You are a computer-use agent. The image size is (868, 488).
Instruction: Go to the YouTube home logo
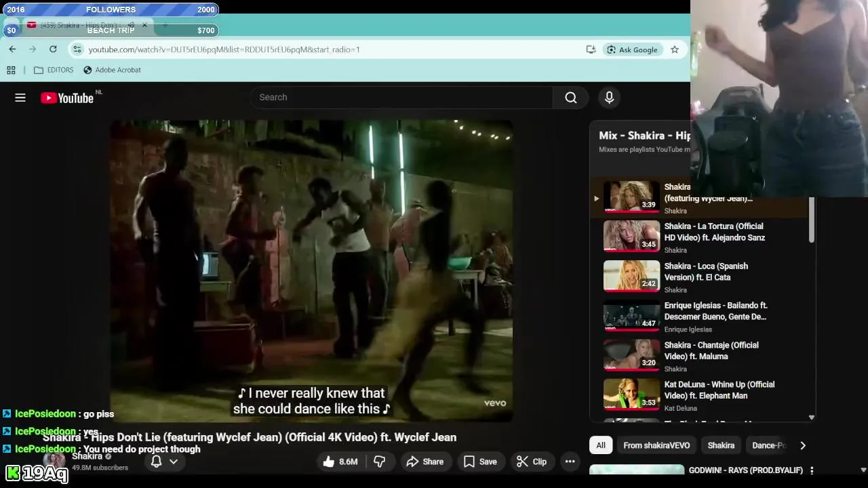click(67, 98)
